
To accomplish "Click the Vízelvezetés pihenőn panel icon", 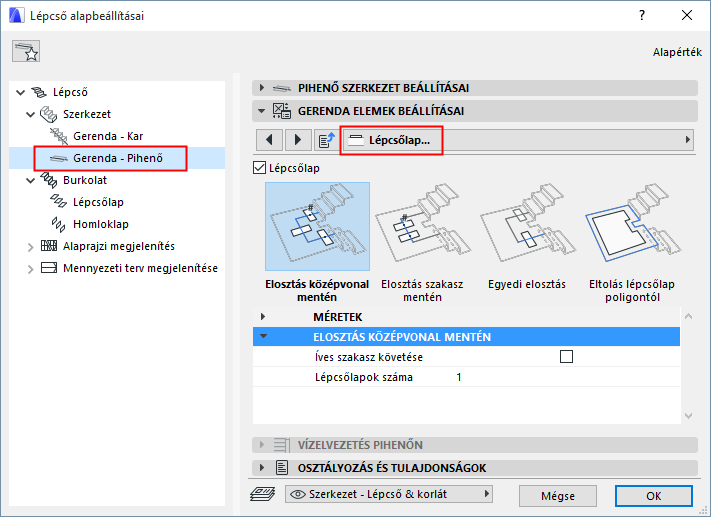I will tap(282, 445).
